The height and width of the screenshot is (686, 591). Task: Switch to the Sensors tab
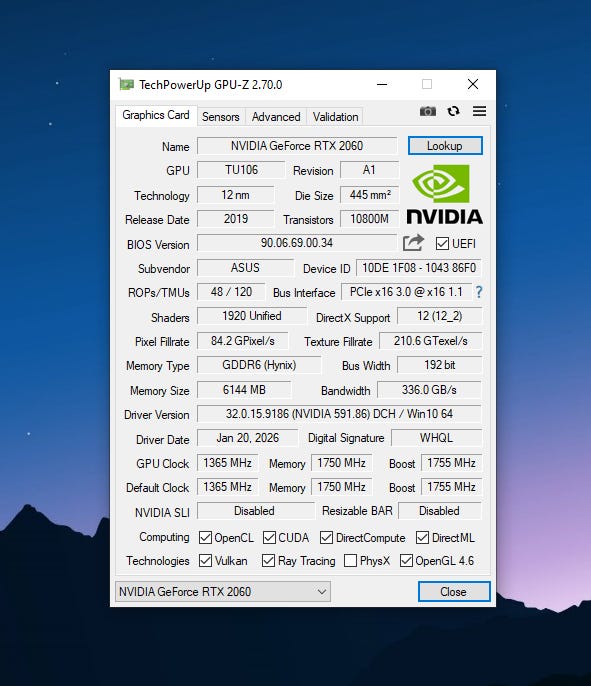tap(221, 117)
